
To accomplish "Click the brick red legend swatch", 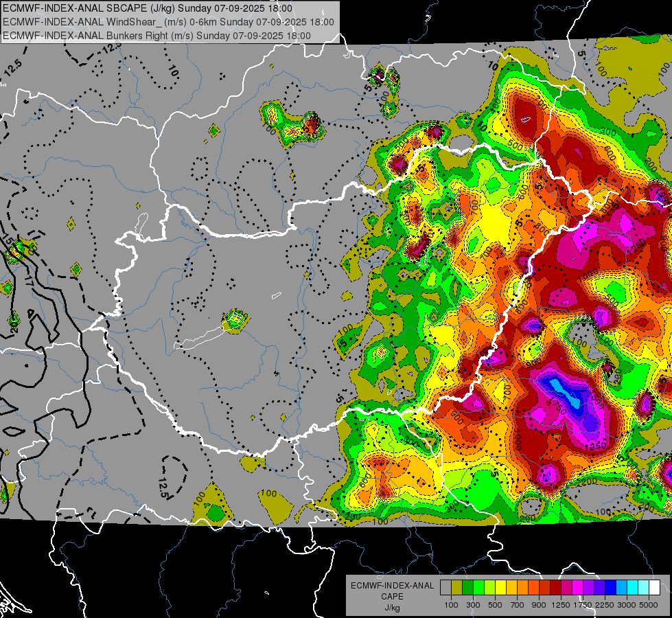I will tap(545, 588).
